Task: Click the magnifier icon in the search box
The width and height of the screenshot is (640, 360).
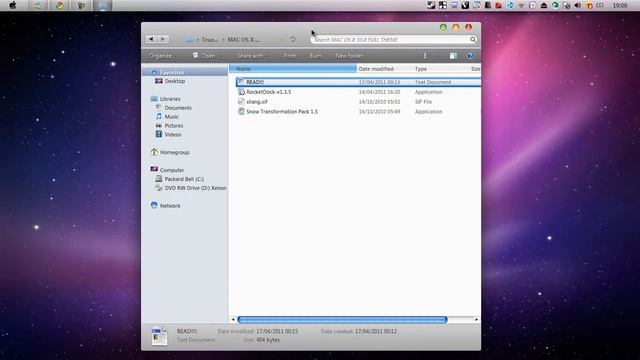Action: pyautogui.click(x=473, y=40)
